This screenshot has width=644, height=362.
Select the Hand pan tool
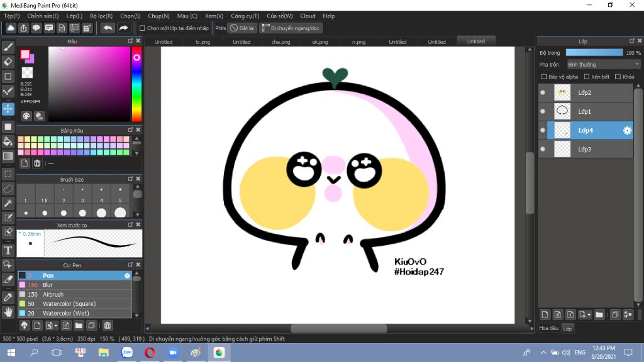click(8, 312)
